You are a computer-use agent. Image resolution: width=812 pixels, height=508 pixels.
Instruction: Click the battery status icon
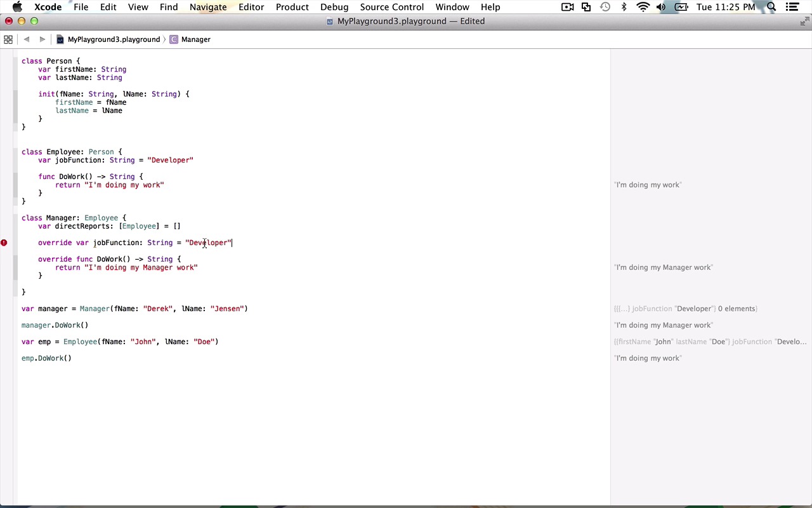point(681,7)
